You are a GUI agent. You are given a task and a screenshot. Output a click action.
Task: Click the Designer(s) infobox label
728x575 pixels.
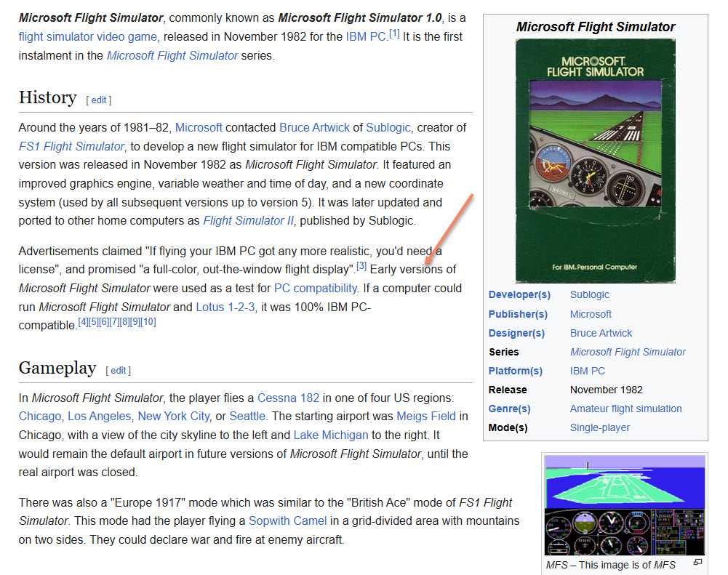[516, 333]
